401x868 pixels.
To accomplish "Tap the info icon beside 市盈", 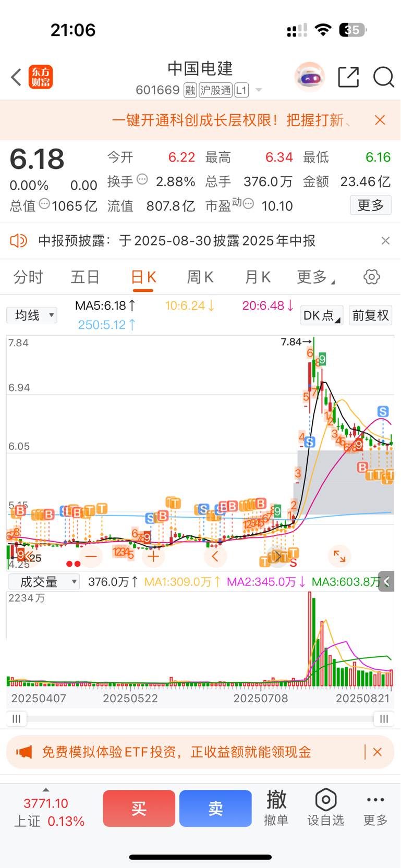I will [x=249, y=204].
